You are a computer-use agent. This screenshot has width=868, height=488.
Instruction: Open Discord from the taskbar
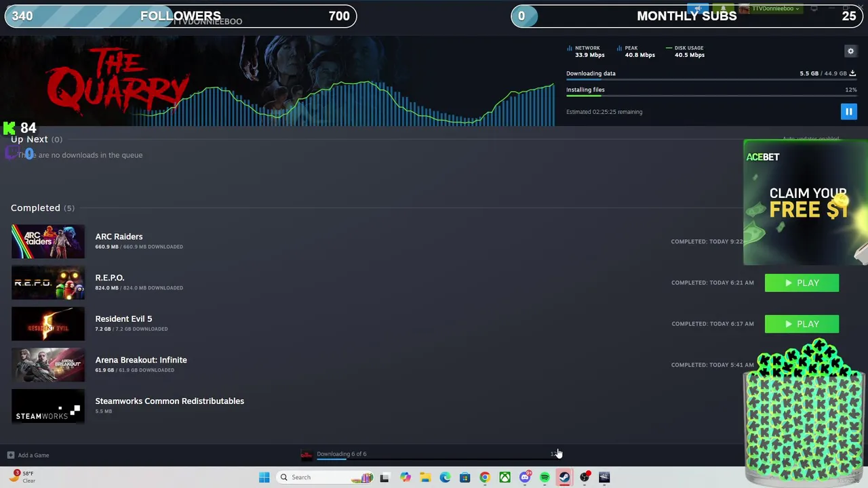[525, 477]
